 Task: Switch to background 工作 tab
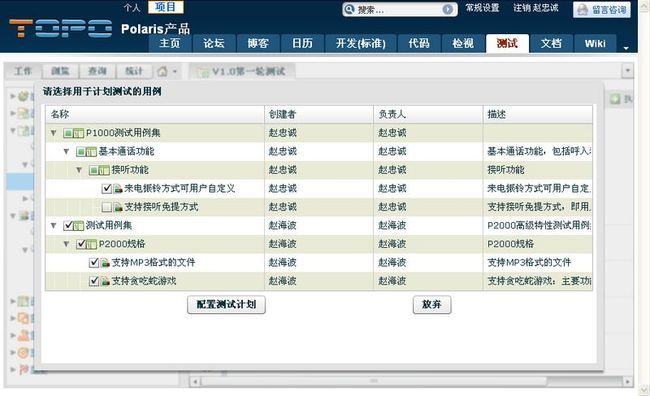tap(23, 71)
